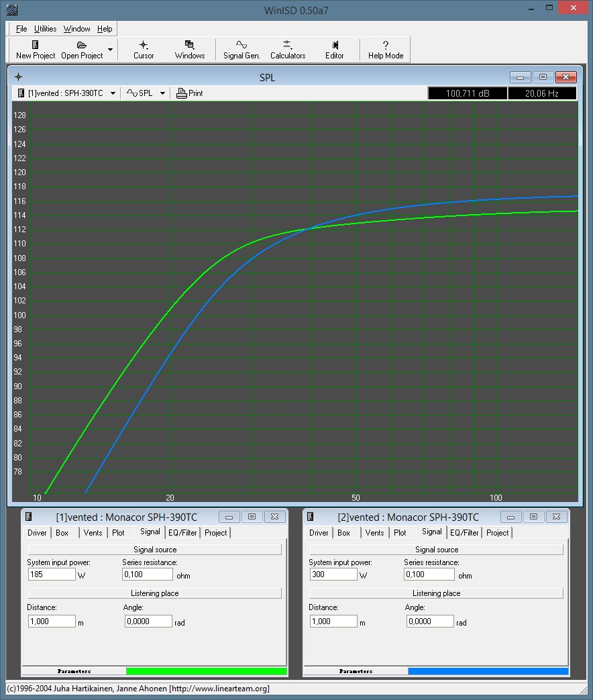
Task: Click the Signal source header in project 1
Action: tap(155, 550)
